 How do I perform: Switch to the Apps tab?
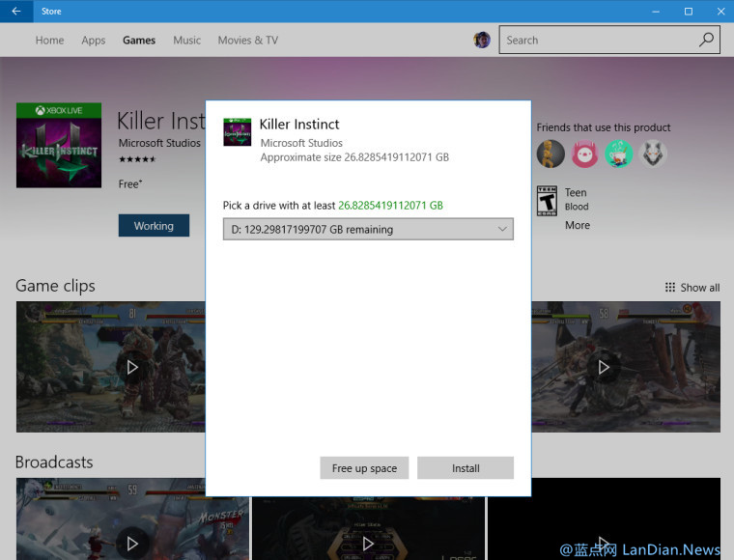94,41
